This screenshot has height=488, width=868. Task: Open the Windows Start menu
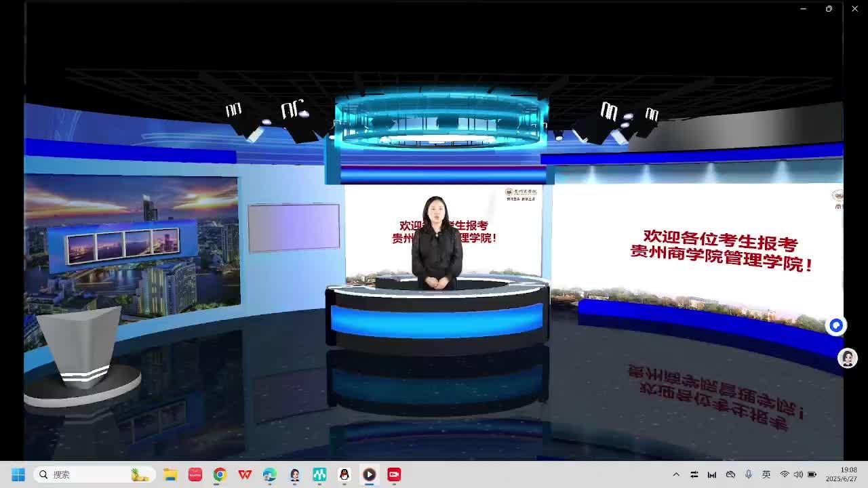point(18,474)
